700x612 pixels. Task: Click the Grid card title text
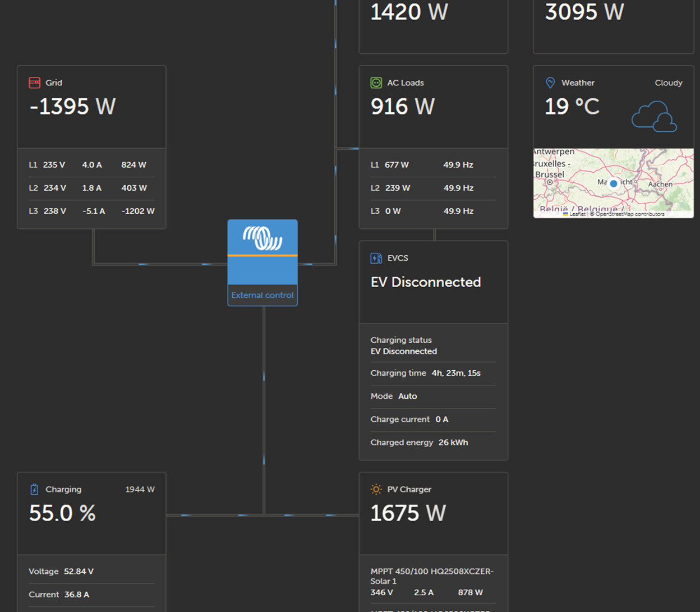tap(54, 82)
